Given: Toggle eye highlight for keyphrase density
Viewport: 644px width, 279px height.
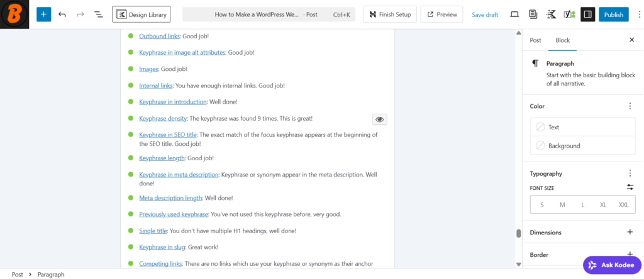Looking at the screenshot, I should (x=379, y=119).
